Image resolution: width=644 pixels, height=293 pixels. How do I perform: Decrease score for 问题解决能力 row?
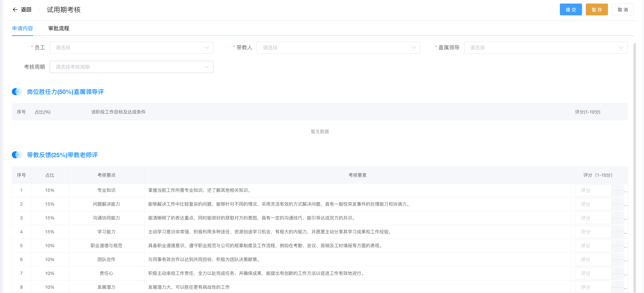pyautogui.click(x=618, y=207)
